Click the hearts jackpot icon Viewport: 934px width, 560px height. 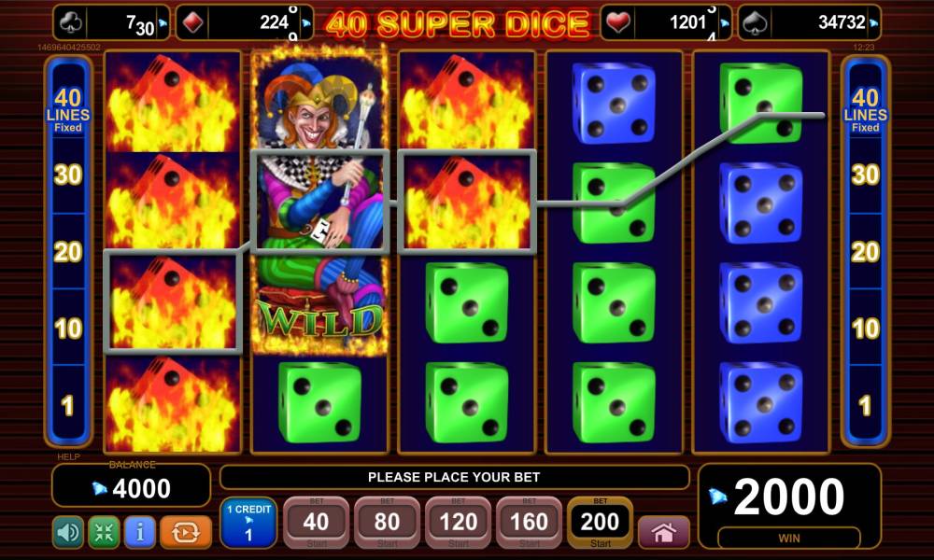[617, 22]
